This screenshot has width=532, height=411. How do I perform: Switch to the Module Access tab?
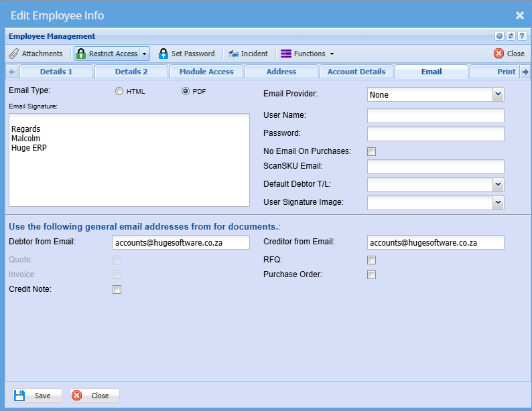(x=206, y=72)
